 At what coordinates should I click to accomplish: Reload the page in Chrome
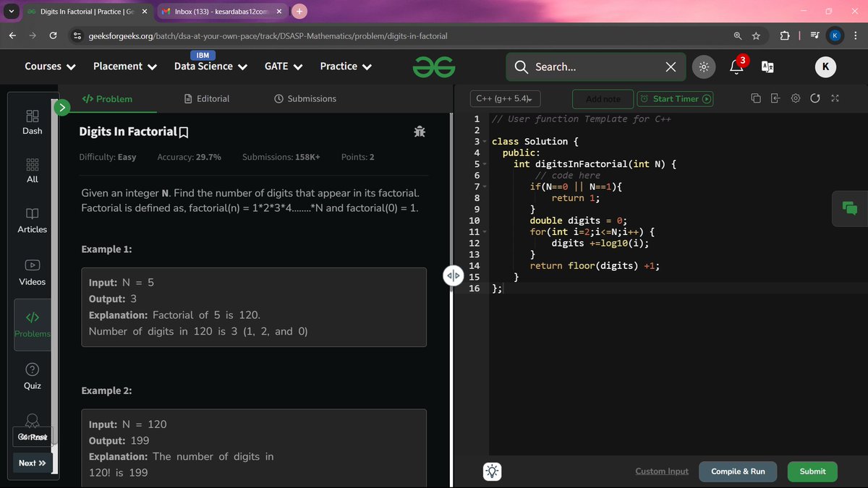click(53, 36)
